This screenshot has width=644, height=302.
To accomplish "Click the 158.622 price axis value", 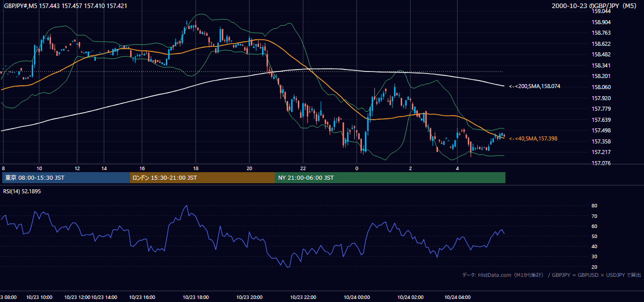I will tap(601, 44).
